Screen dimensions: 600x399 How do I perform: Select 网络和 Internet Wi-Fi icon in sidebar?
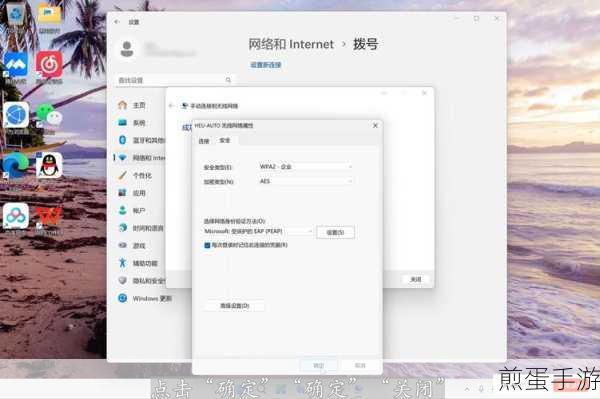122,157
